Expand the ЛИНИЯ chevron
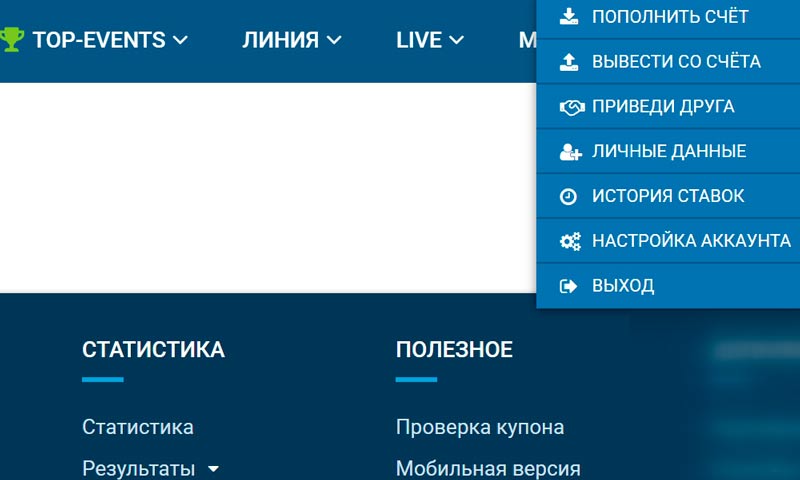This screenshot has width=800, height=480. coord(334,40)
